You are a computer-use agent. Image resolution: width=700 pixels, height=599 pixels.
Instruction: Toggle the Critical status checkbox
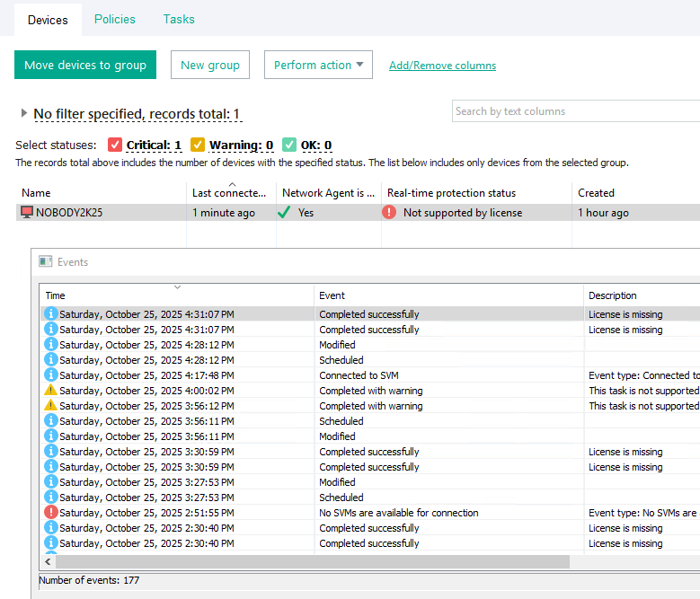(x=115, y=145)
